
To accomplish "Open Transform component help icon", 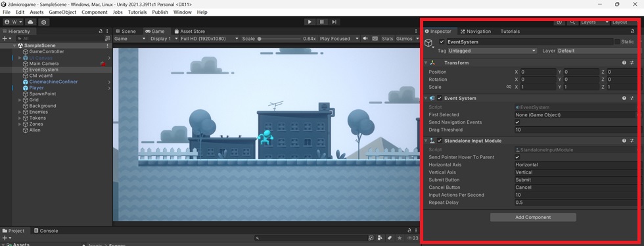I will click(x=624, y=63).
